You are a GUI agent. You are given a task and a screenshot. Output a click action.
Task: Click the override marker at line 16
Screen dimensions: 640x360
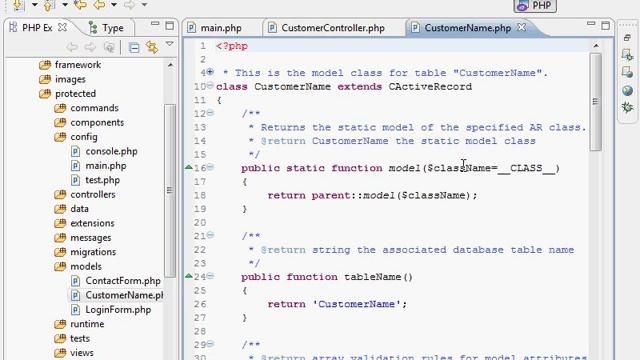pyautogui.click(x=189, y=167)
